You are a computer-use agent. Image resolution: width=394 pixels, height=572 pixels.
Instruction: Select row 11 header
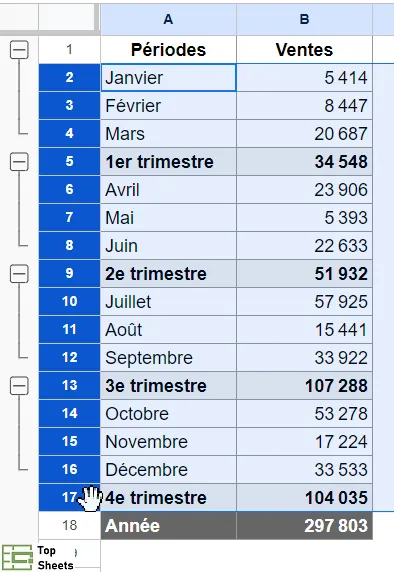(69, 330)
